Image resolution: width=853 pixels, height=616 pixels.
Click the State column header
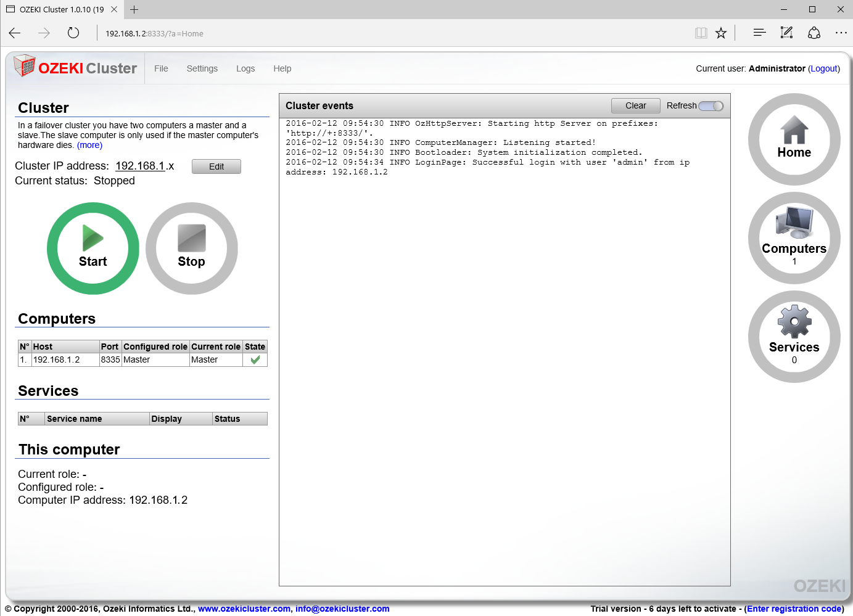[x=255, y=347]
